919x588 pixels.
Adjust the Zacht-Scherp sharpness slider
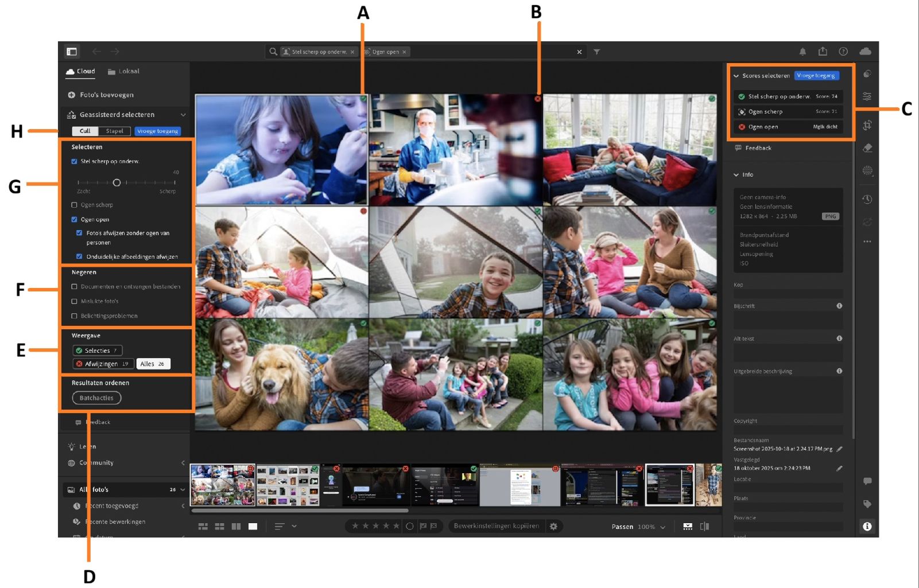click(x=117, y=183)
